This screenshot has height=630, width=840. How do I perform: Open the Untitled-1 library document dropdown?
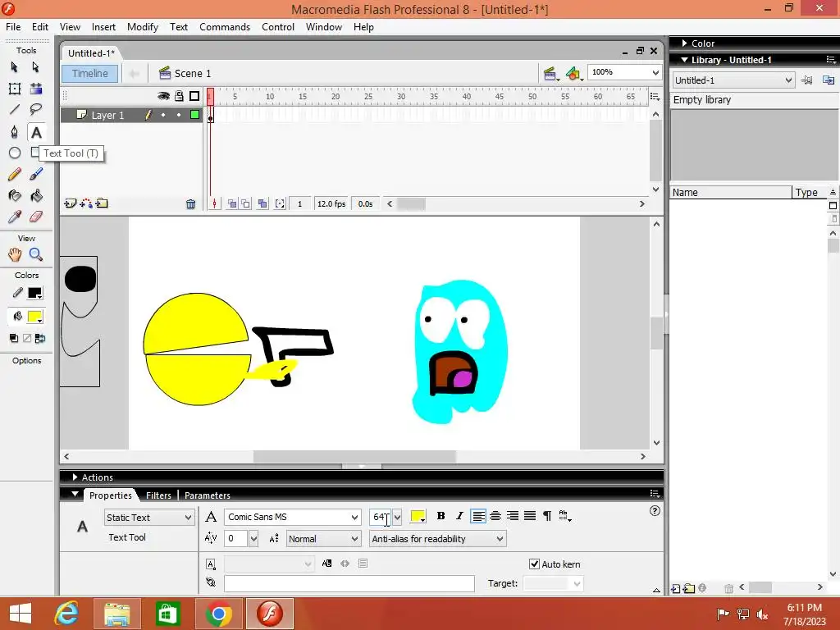coord(788,80)
